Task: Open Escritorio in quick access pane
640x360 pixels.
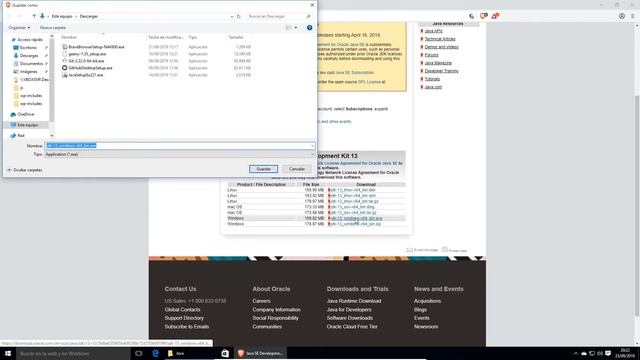Action: pyautogui.click(x=28, y=48)
